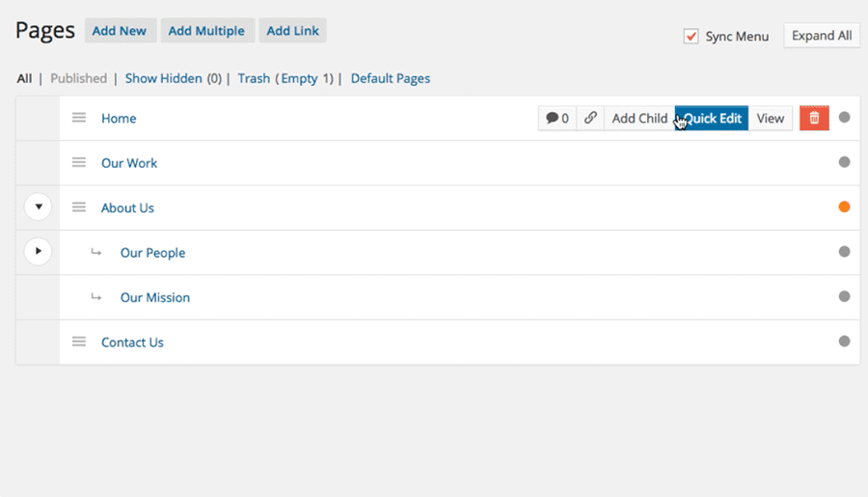Open the comments bubble showing 0
868x497 pixels.
tap(556, 118)
